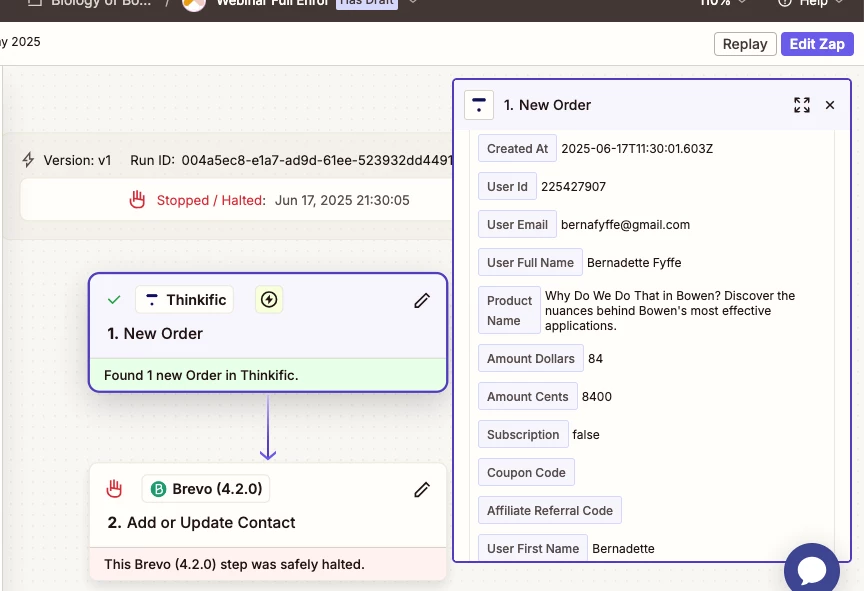Click the '1. New Order' step title
The width and height of the screenshot is (864, 591).
pos(155,333)
